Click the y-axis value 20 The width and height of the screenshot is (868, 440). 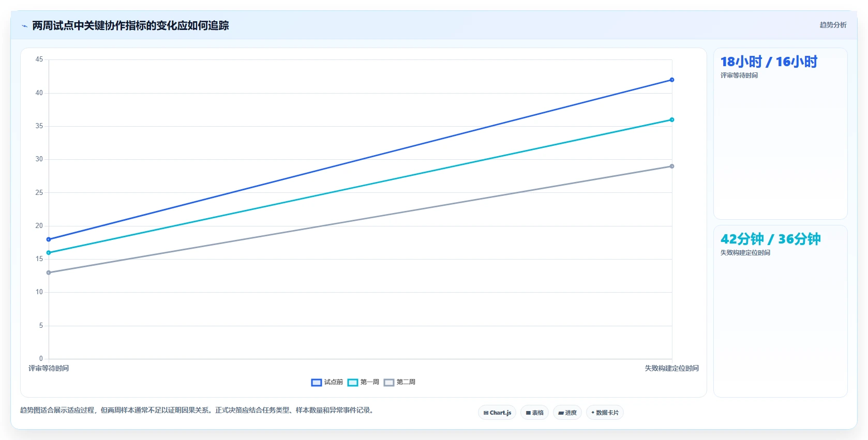pyautogui.click(x=39, y=226)
